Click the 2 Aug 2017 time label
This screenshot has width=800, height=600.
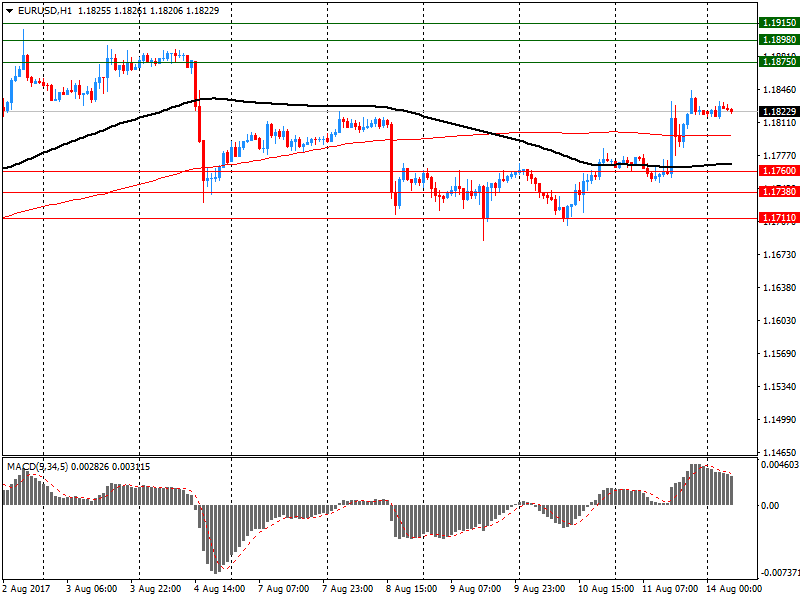tap(27, 589)
